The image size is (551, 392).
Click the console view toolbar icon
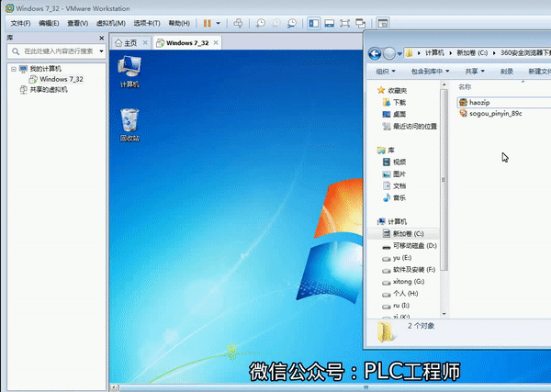[x=383, y=24]
